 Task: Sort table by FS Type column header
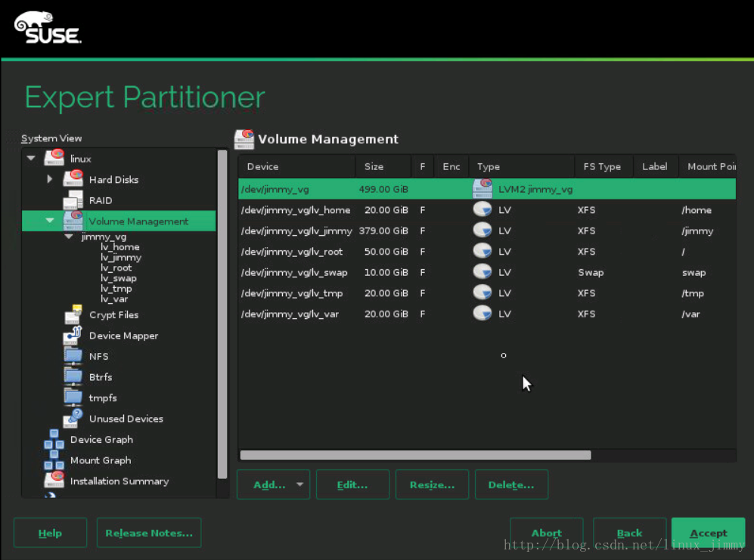(x=604, y=166)
